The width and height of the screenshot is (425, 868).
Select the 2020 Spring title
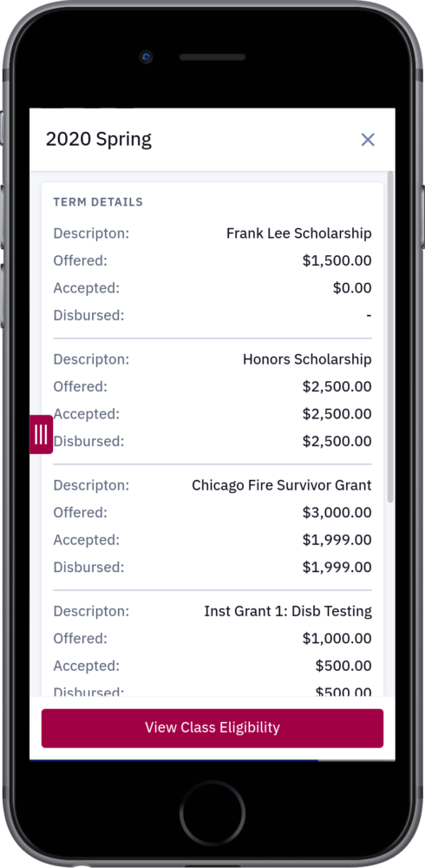coord(99,139)
